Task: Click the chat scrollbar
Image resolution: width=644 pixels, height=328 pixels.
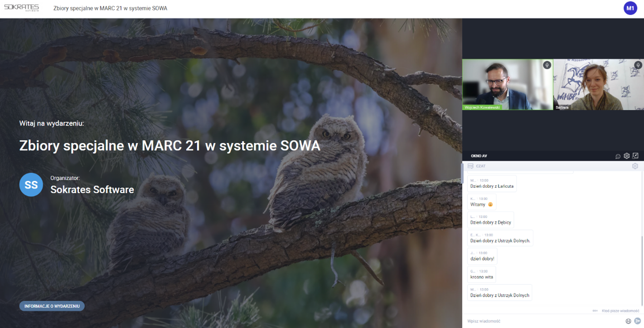Action: pyautogui.click(x=642, y=271)
